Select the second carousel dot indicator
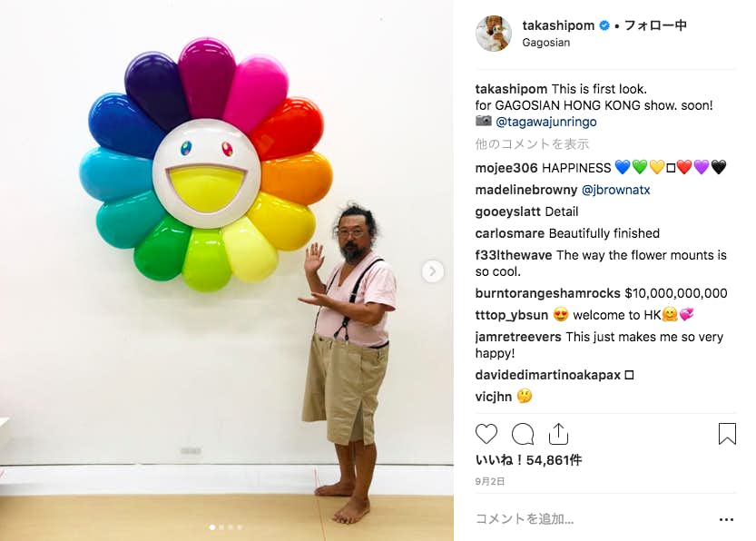 221,527
